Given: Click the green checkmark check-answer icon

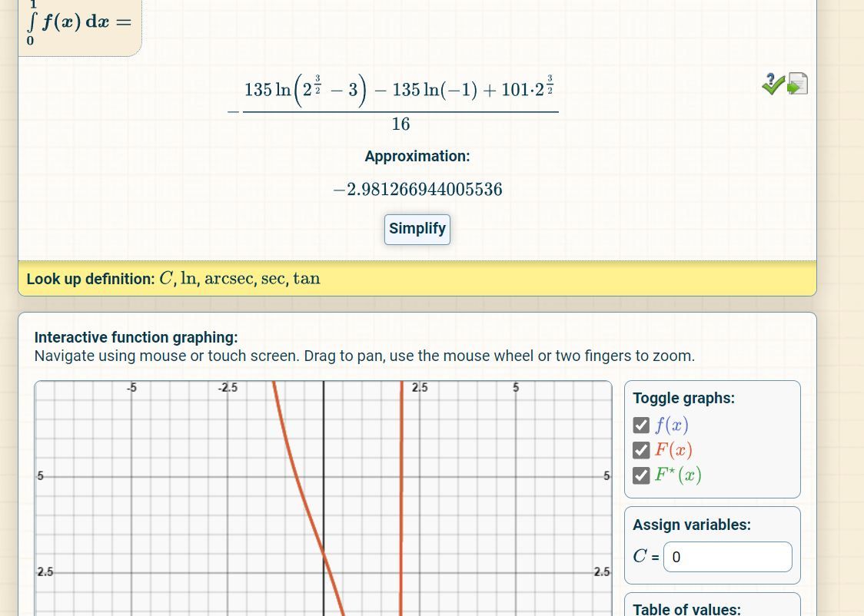Looking at the screenshot, I should coord(773,84).
